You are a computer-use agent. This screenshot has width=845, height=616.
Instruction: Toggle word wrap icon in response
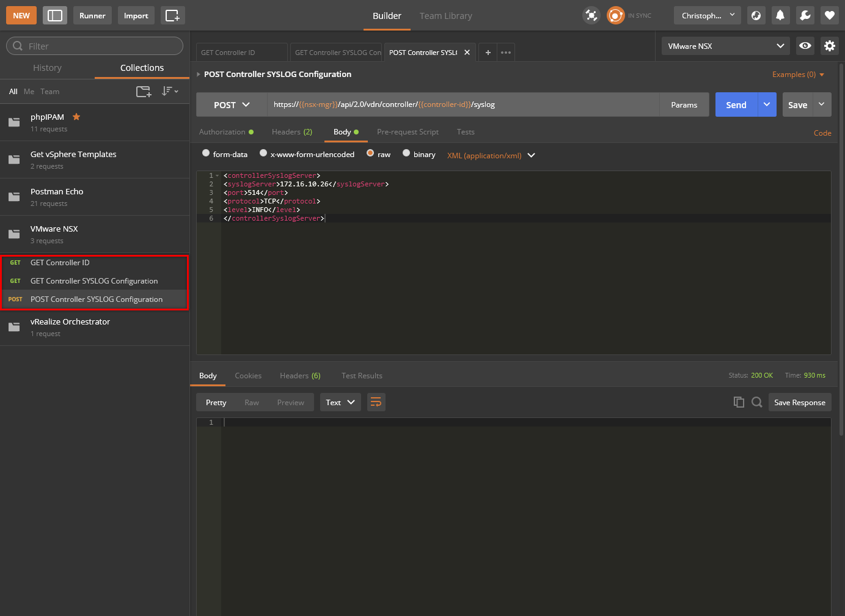click(376, 402)
